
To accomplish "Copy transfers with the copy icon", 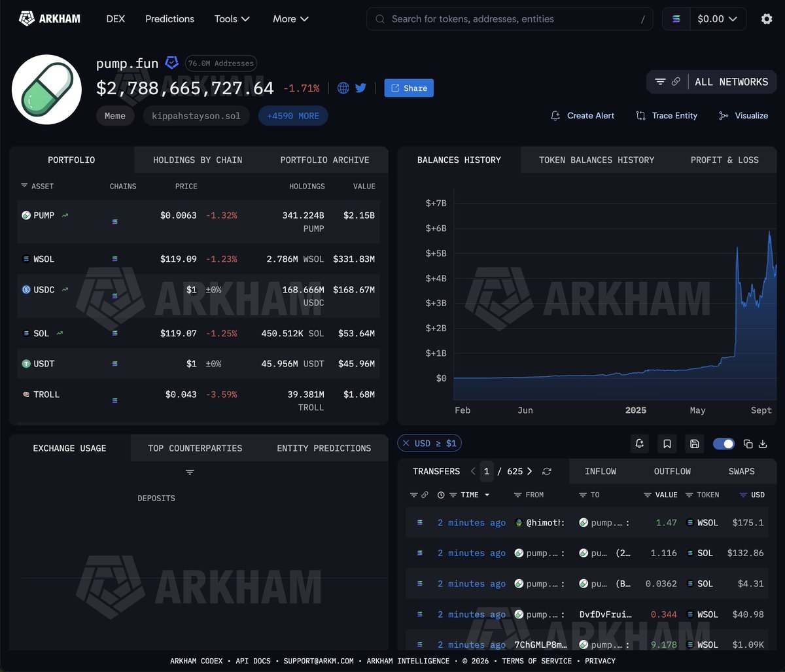I will point(748,444).
